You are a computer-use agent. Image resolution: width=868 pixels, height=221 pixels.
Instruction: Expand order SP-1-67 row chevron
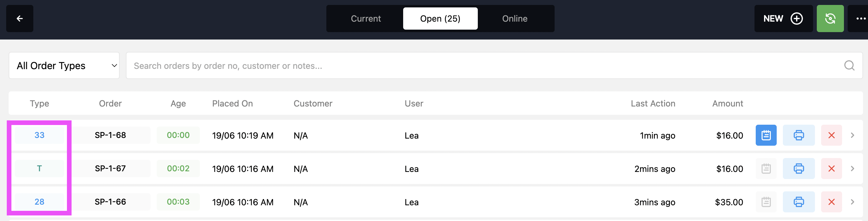(853, 169)
